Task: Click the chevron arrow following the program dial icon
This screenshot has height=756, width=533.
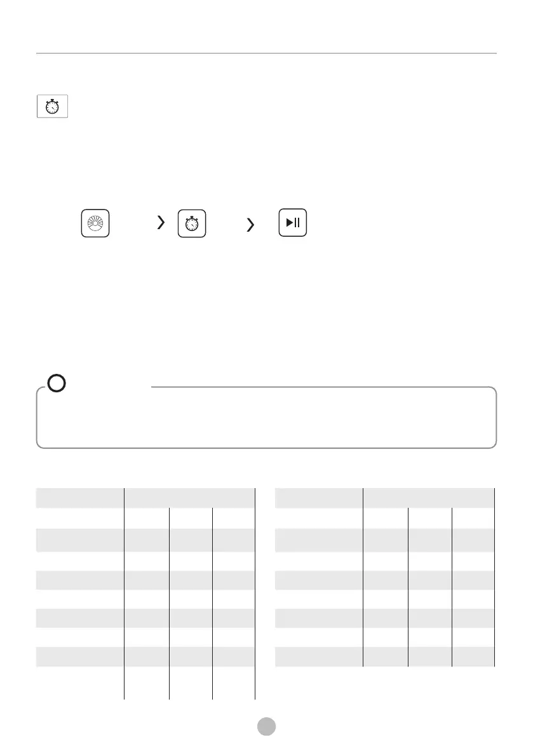Action: pyautogui.click(x=161, y=222)
